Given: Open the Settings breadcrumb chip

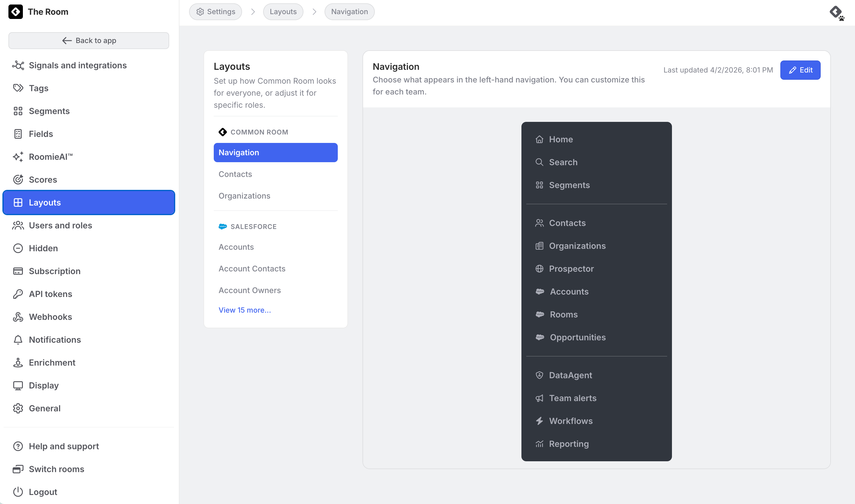Looking at the screenshot, I should [215, 12].
